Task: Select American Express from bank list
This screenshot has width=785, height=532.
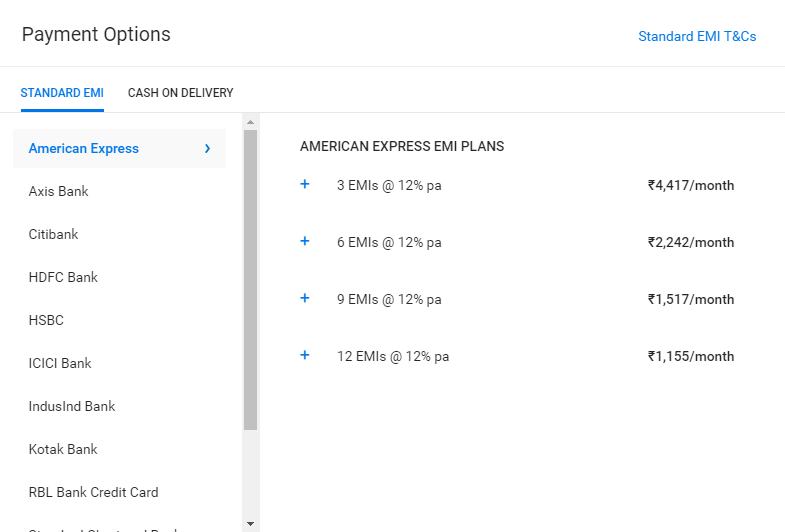Action: pyautogui.click(x=119, y=149)
